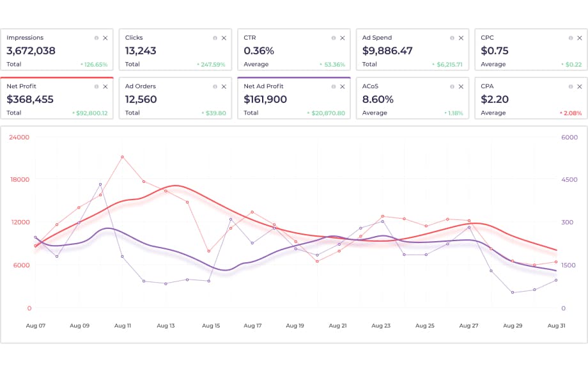Remove the CPA metric card

579,86
